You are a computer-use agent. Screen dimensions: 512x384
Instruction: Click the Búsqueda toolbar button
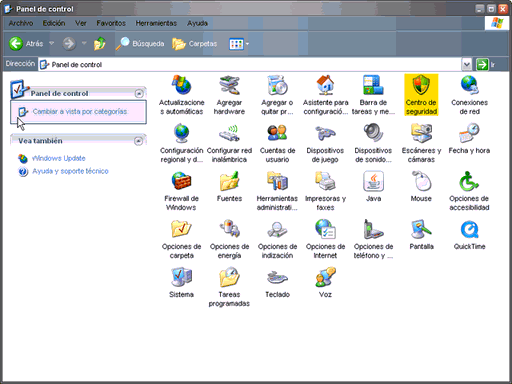pos(140,43)
